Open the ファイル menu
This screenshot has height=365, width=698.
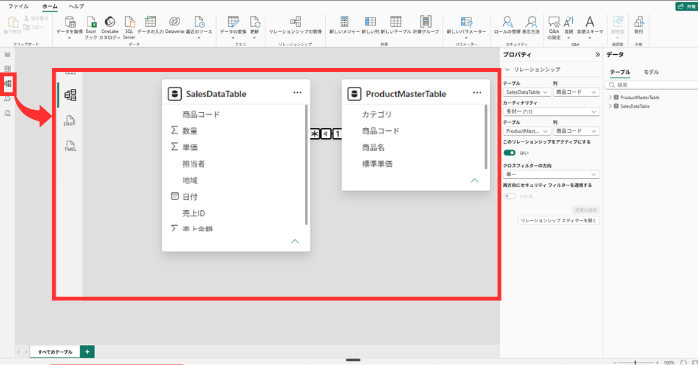[18, 6]
